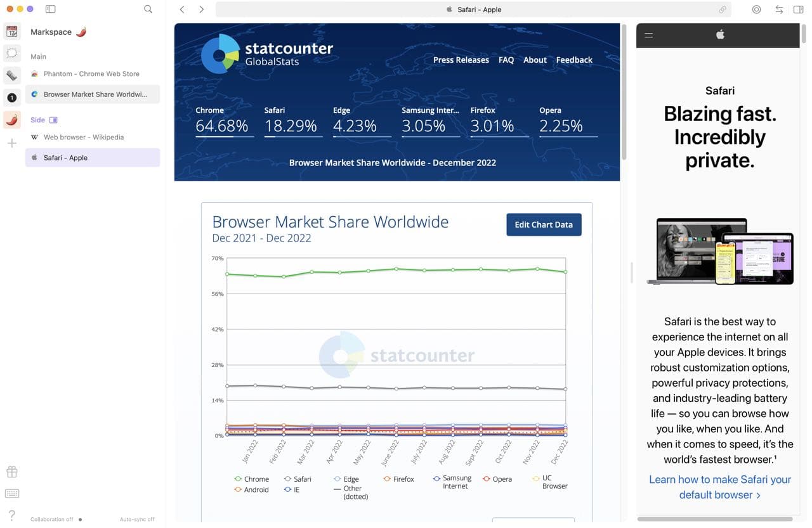Open the gift box icon
This screenshot has width=812, height=528.
pyautogui.click(x=11, y=472)
